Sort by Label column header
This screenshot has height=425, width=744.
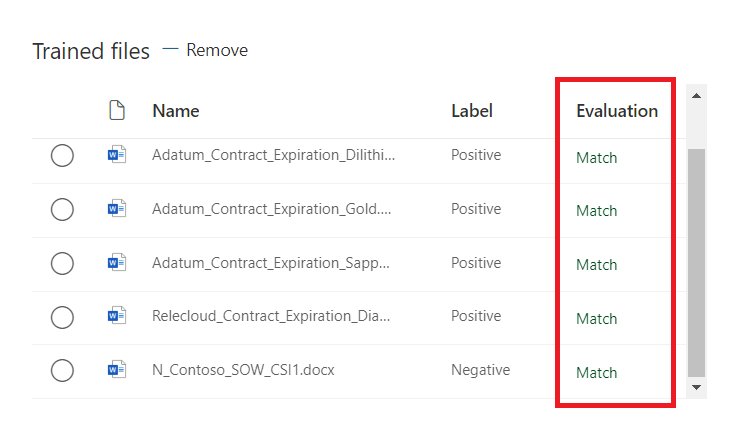(472, 111)
